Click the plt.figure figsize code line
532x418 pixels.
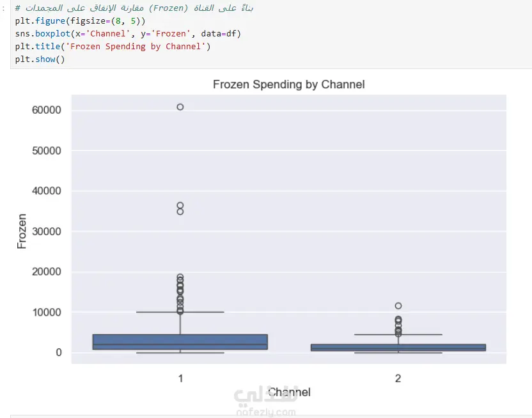(81, 20)
